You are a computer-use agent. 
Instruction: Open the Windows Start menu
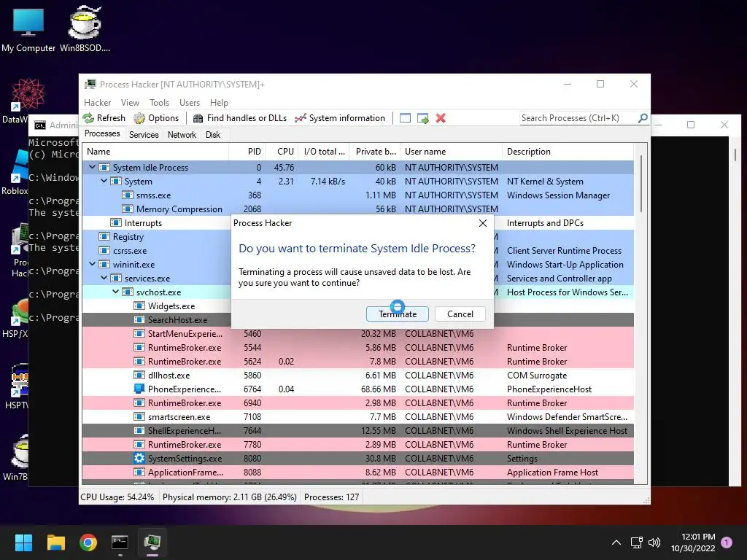coord(23,542)
